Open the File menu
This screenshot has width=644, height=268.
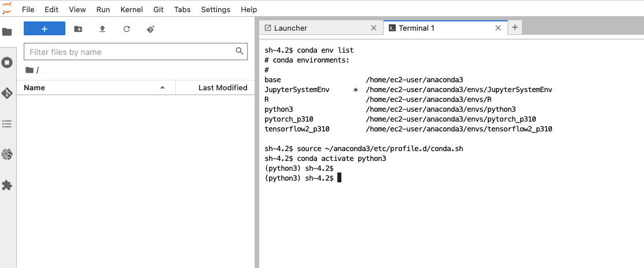pos(28,9)
